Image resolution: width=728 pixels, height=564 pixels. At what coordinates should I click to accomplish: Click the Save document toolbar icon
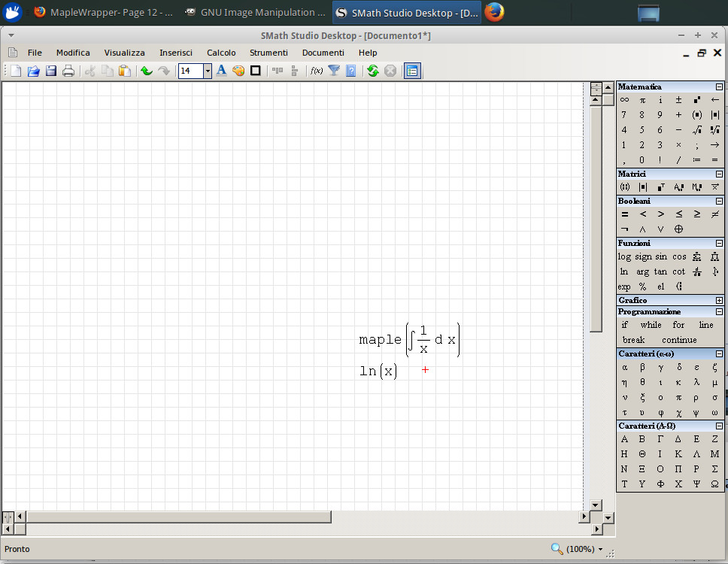pos(51,71)
